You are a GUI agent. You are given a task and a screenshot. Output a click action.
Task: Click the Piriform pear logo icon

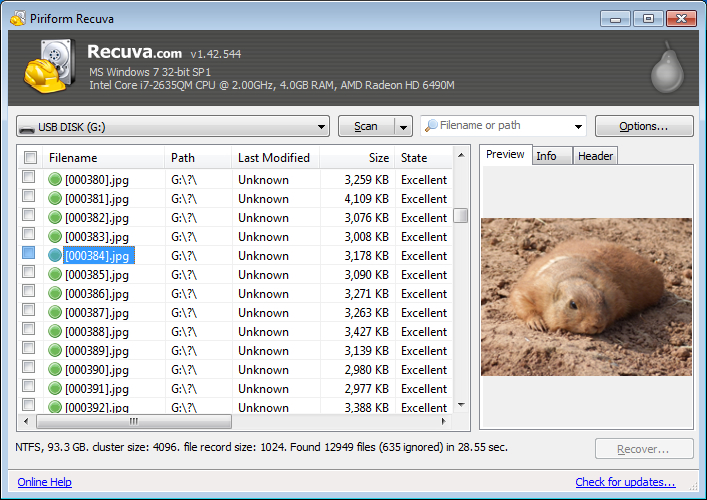665,68
